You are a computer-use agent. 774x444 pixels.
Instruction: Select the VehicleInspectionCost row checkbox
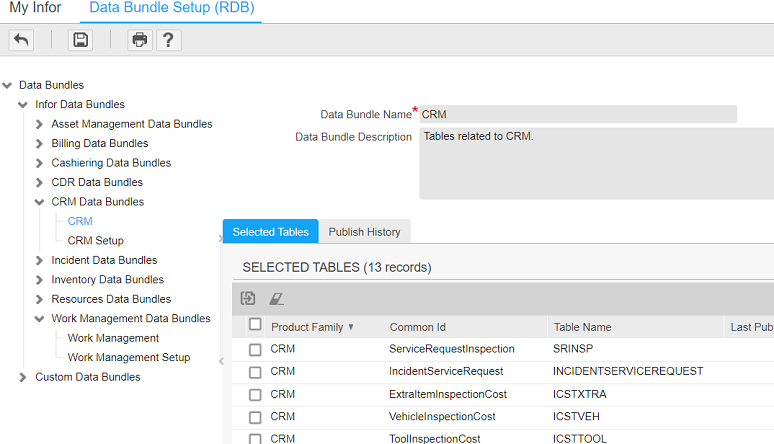[255, 417]
